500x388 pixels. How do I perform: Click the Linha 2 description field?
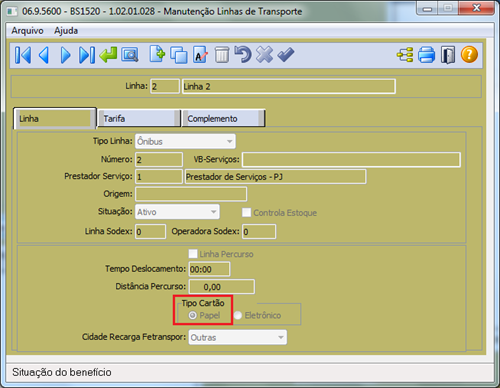[289, 86]
